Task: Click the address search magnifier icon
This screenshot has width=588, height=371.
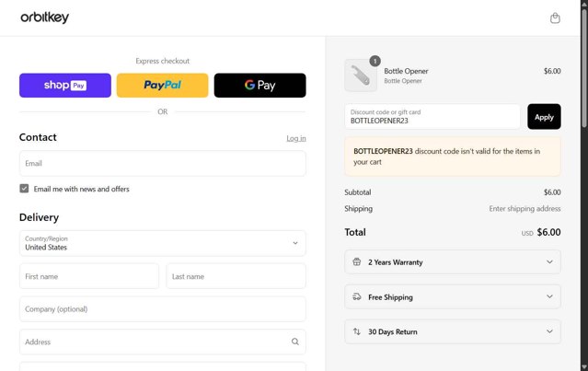Action: coord(295,342)
